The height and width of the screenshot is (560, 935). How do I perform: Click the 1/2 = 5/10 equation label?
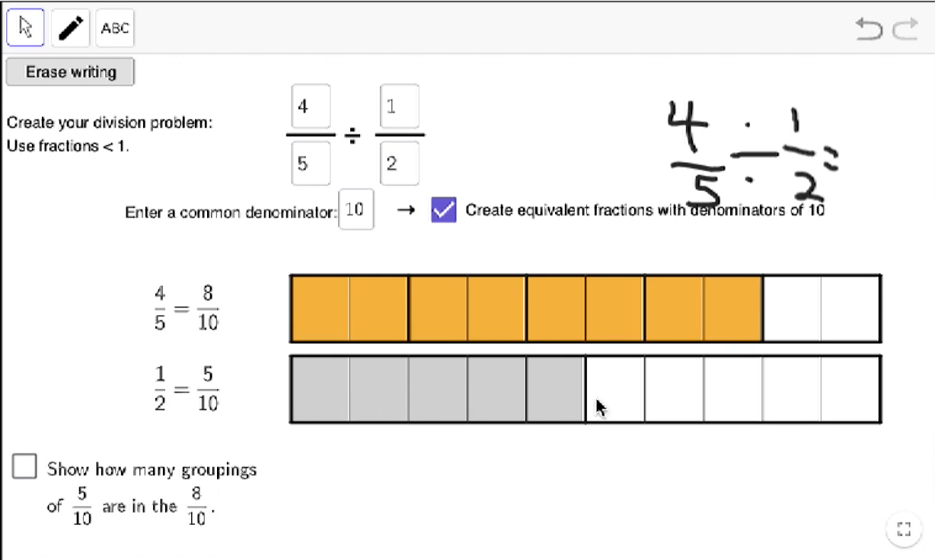click(186, 389)
